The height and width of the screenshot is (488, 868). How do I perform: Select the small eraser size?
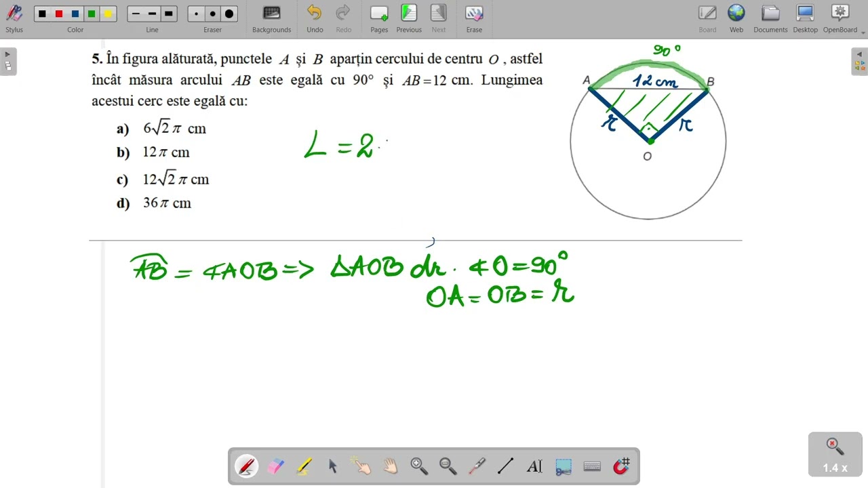(196, 14)
